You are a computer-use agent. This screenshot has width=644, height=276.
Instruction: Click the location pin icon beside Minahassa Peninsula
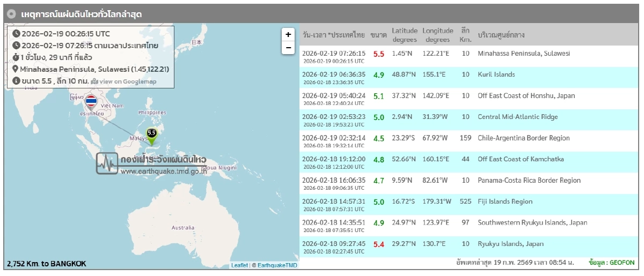click(x=16, y=69)
